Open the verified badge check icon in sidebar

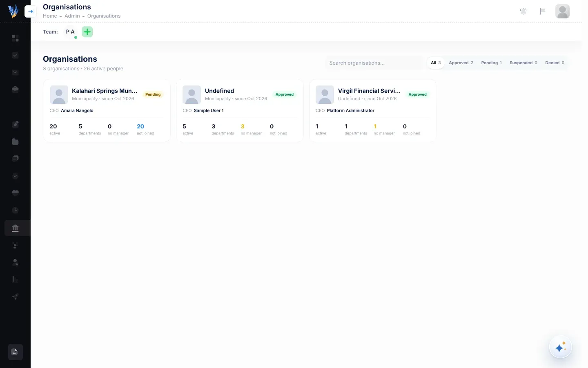(x=15, y=176)
